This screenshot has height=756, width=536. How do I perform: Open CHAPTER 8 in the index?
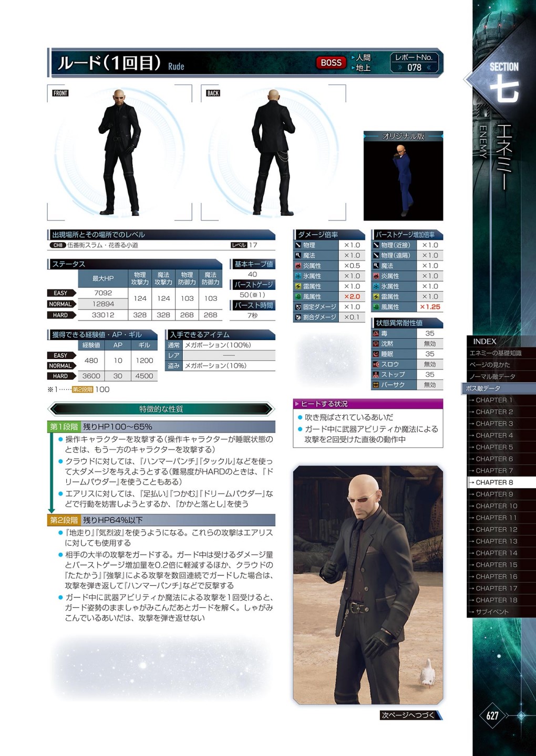tap(494, 482)
